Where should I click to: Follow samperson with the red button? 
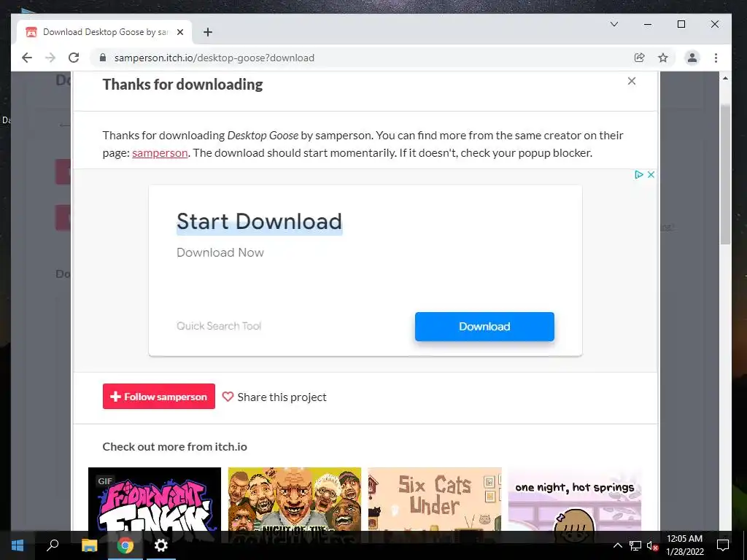coord(158,397)
